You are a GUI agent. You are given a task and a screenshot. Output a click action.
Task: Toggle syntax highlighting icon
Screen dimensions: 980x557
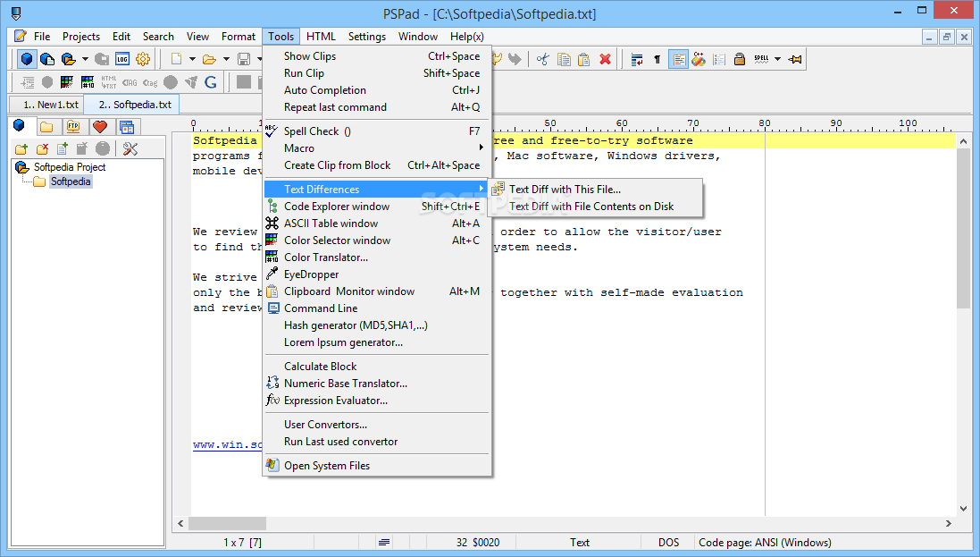coord(678,59)
